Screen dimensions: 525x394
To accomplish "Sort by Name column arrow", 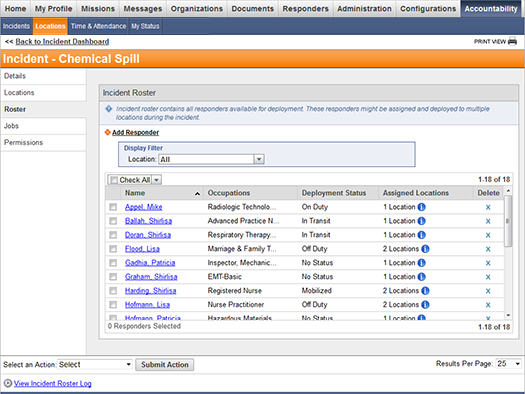I will tap(197, 193).
